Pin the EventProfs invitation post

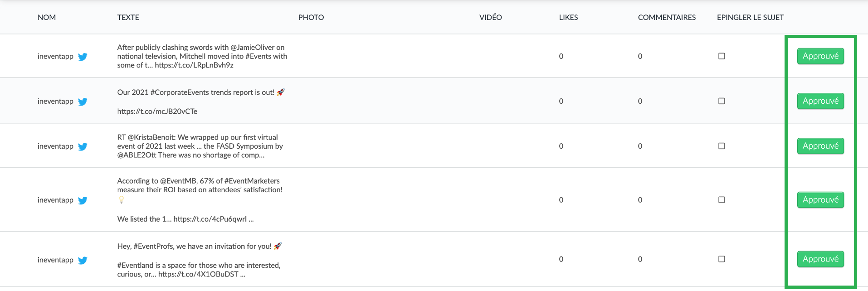(x=722, y=259)
